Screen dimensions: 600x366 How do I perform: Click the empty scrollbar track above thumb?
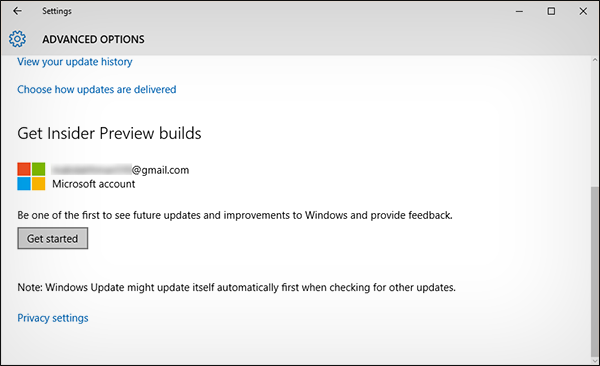coord(595,125)
